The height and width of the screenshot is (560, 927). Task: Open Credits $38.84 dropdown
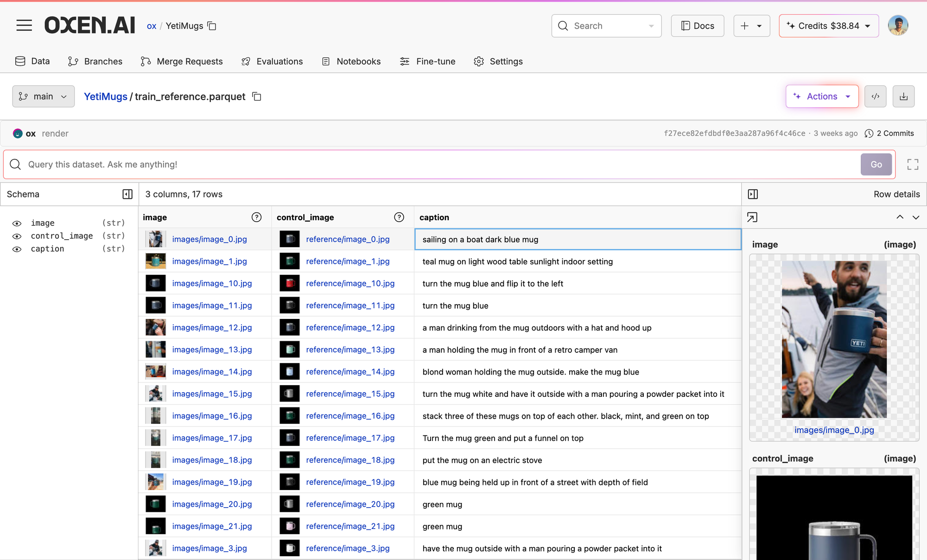point(828,26)
